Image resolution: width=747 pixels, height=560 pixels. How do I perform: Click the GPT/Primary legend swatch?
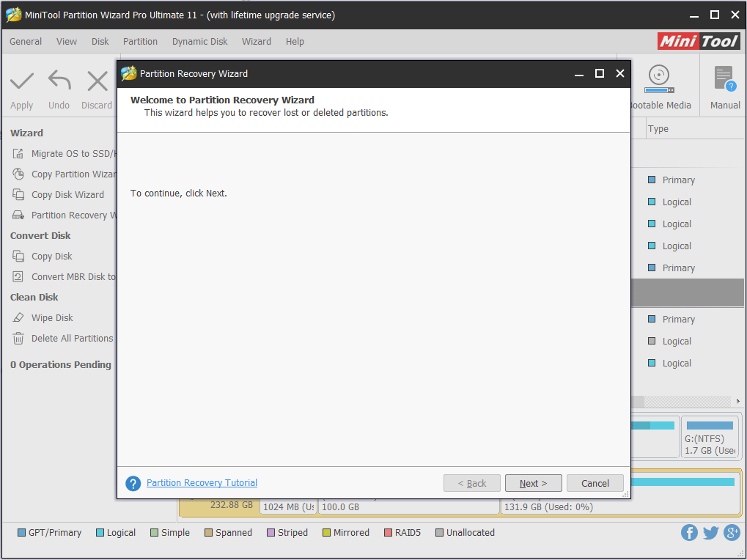point(21,532)
